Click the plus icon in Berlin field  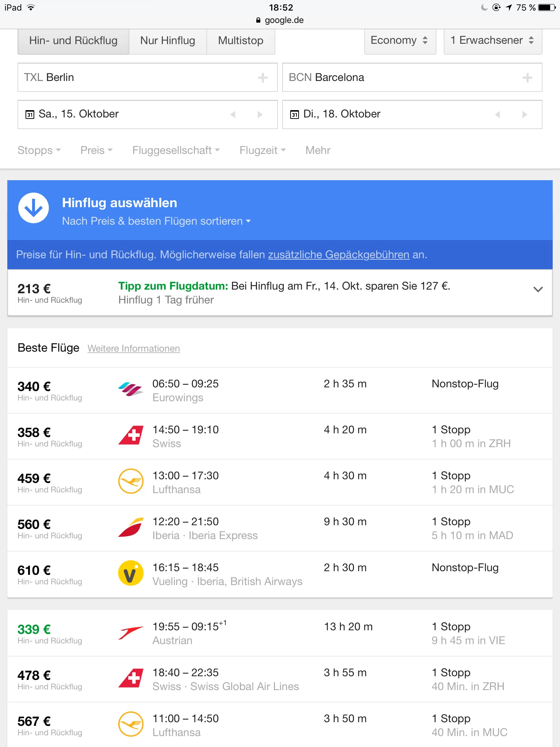click(262, 77)
